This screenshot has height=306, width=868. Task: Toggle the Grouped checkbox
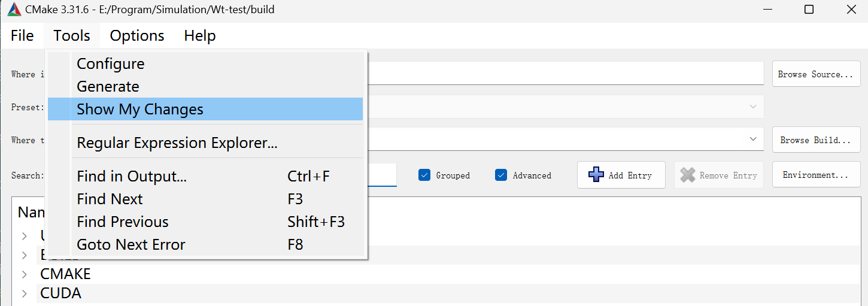tap(424, 175)
